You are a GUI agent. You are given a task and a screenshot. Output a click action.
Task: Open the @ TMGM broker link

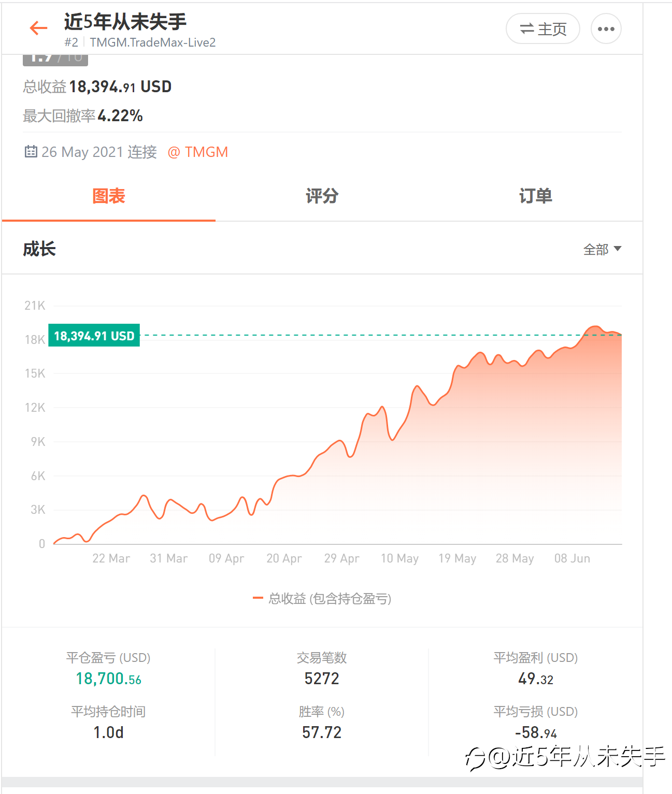pos(198,152)
